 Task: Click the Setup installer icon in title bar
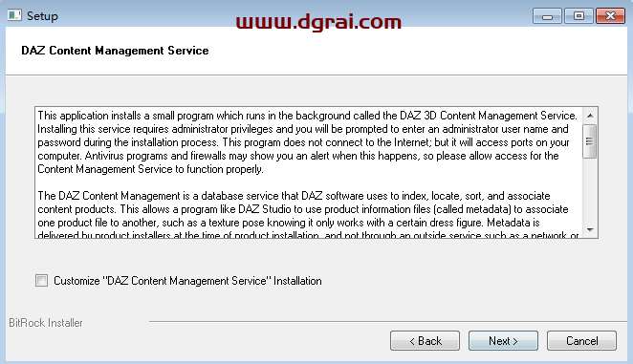[14, 15]
